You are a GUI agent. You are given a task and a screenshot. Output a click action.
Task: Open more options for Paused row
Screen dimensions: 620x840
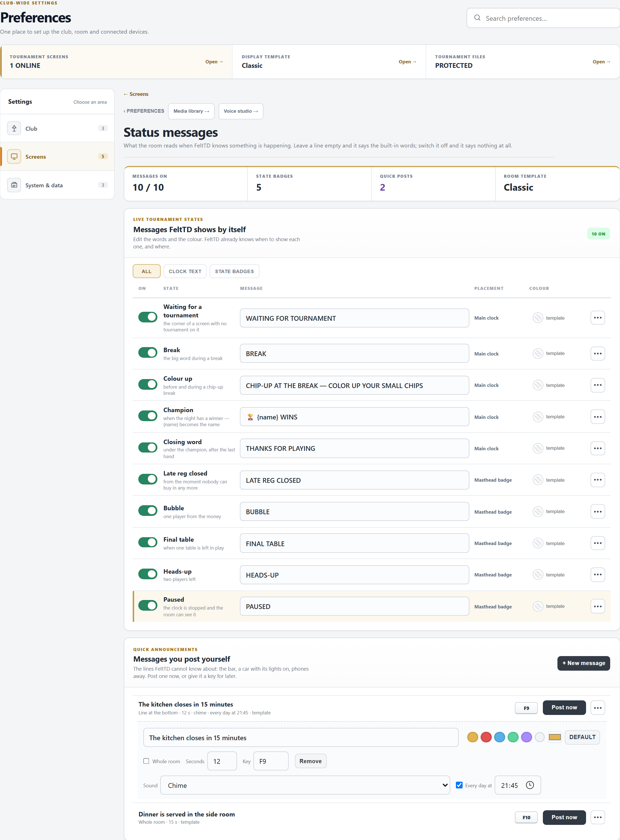[x=598, y=606]
